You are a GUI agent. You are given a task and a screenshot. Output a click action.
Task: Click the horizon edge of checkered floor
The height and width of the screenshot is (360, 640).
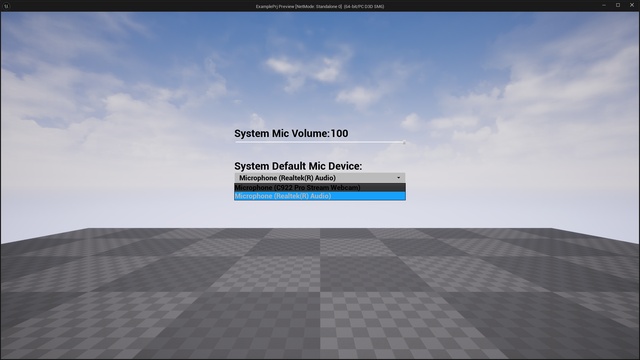click(x=320, y=229)
